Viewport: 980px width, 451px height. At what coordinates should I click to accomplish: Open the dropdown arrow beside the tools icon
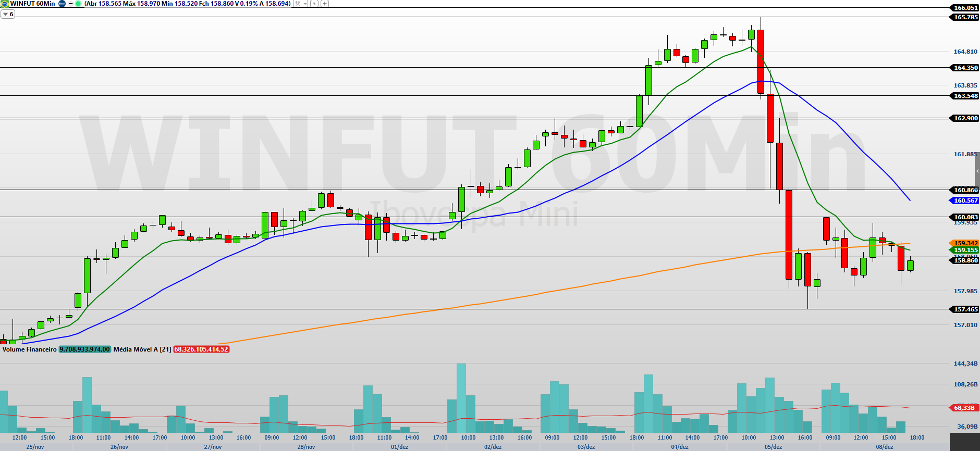pos(305,4)
